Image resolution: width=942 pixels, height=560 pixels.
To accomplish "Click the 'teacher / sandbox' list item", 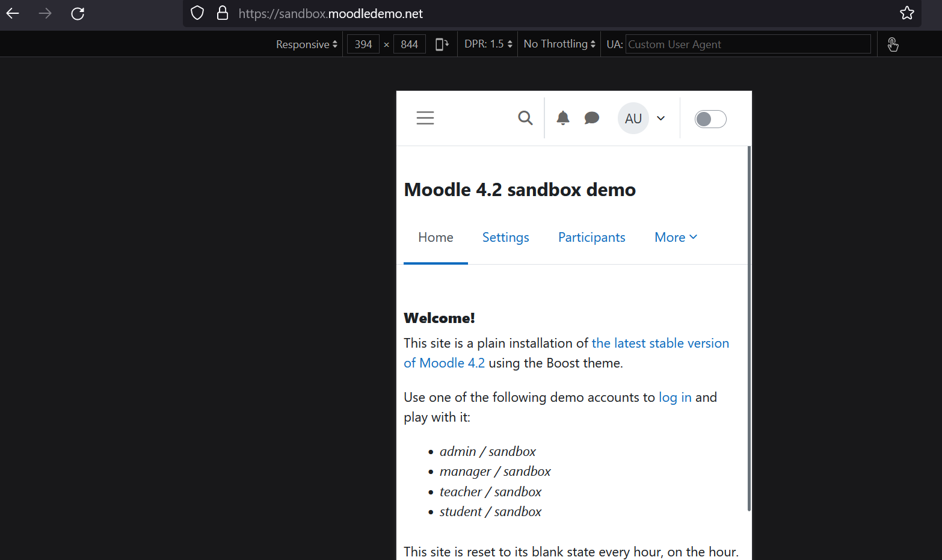I will coord(490,491).
